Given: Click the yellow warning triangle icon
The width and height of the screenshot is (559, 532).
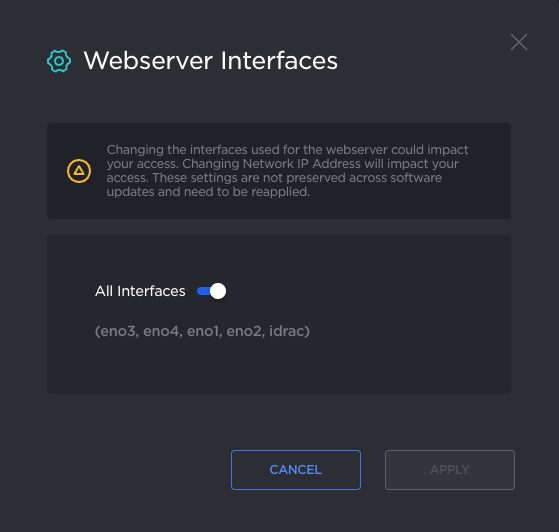Looking at the screenshot, I should coord(79,171).
